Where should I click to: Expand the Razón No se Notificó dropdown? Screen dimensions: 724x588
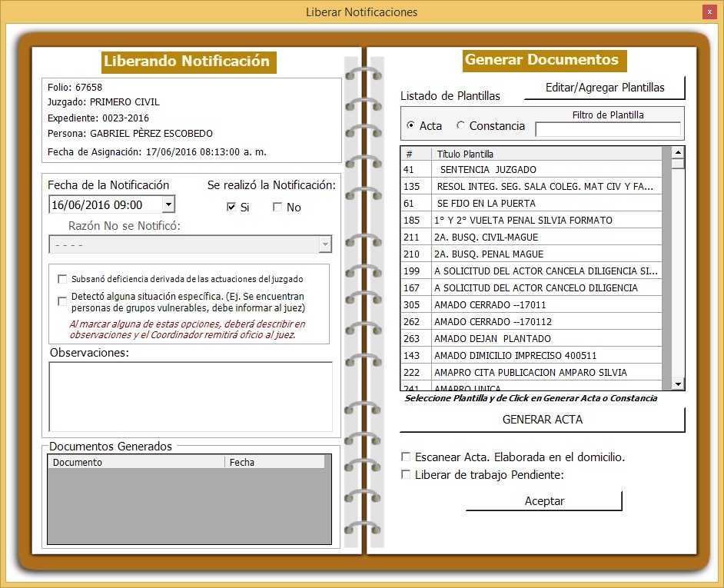click(x=325, y=244)
